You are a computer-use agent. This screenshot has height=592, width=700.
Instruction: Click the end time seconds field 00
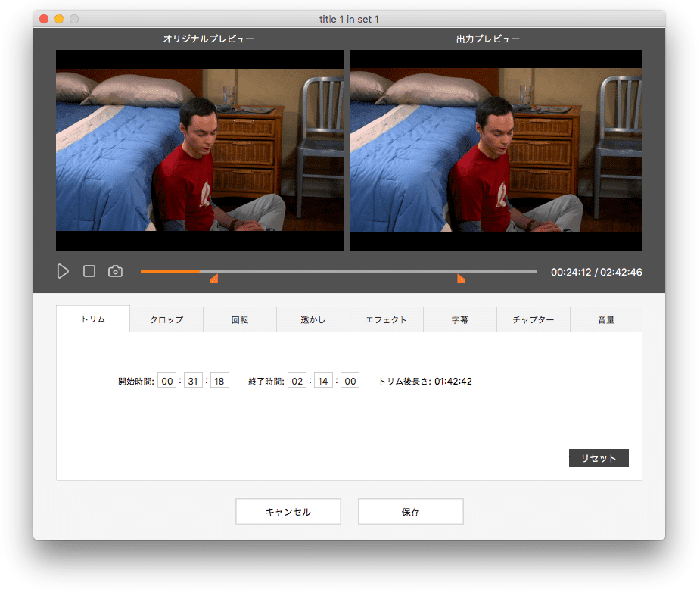(350, 381)
